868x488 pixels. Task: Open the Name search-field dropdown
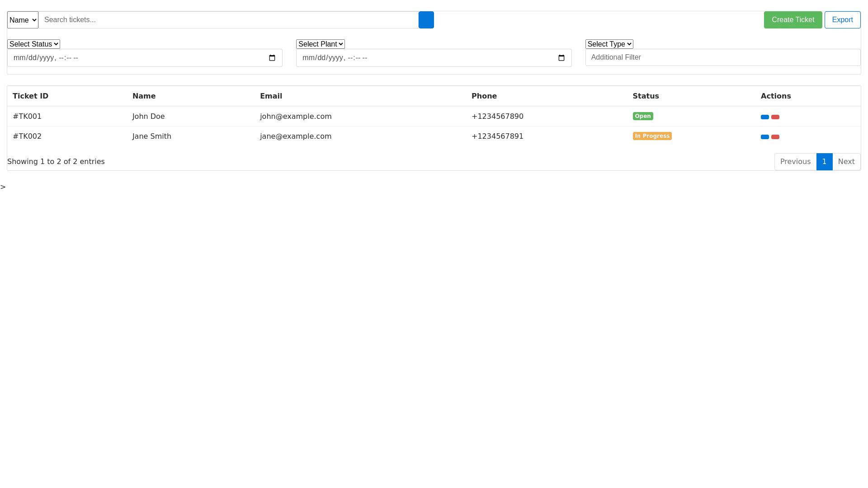23,20
